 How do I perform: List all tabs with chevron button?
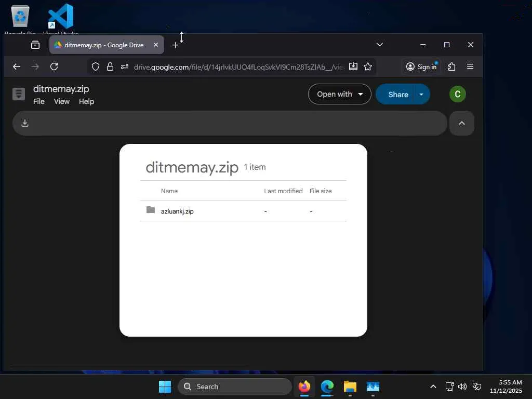click(380, 45)
